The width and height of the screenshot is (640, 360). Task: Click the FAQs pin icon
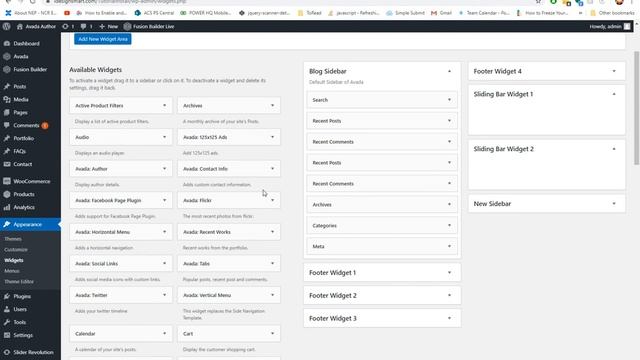click(x=7, y=151)
